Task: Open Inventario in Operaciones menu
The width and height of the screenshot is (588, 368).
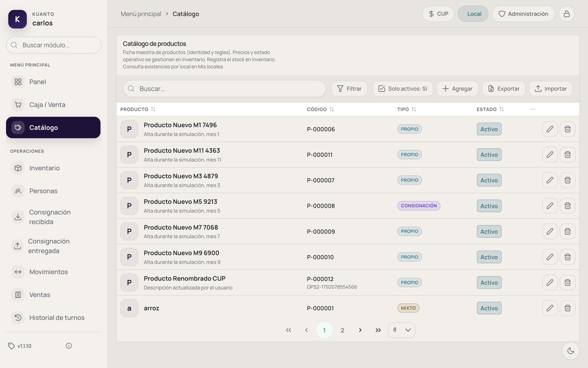Action: tap(53, 168)
